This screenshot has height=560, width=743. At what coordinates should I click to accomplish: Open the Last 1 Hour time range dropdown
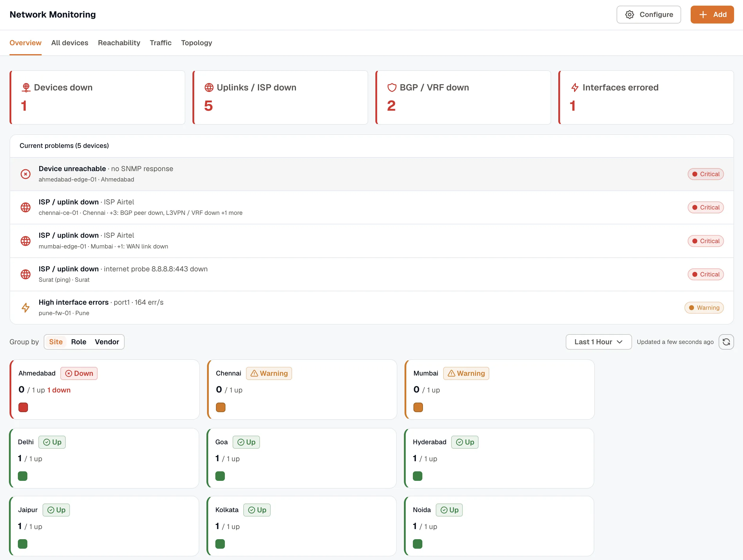pyautogui.click(x=598, y=342)
